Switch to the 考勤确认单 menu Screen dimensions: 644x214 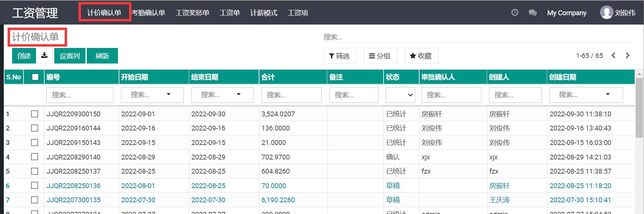(149, 13)
